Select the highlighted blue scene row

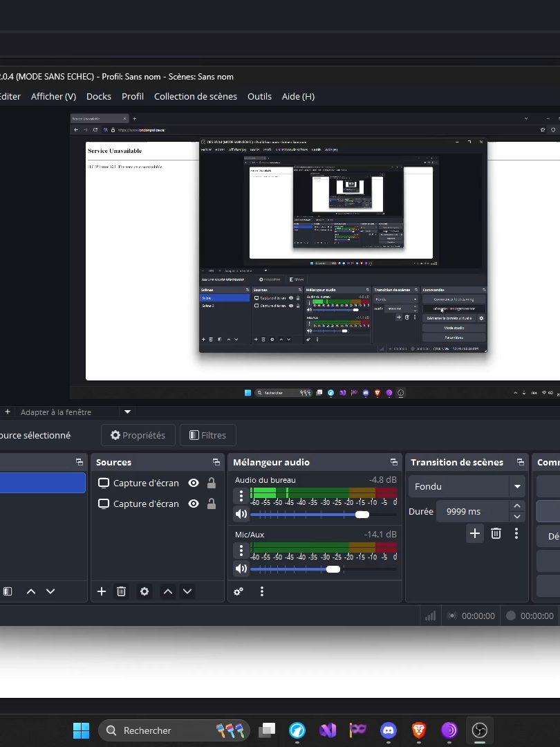coord(43,483)
